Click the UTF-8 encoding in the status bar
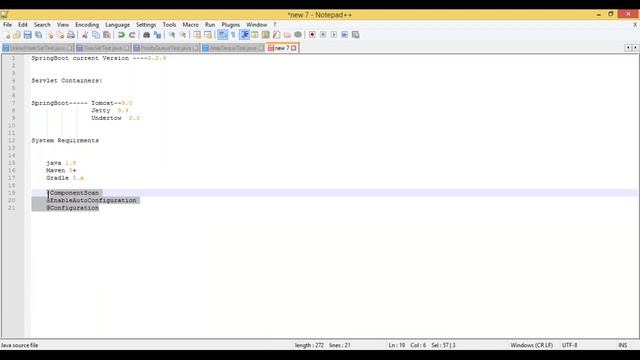The height and width of the screenshot is (360, 640). [569, 345]
